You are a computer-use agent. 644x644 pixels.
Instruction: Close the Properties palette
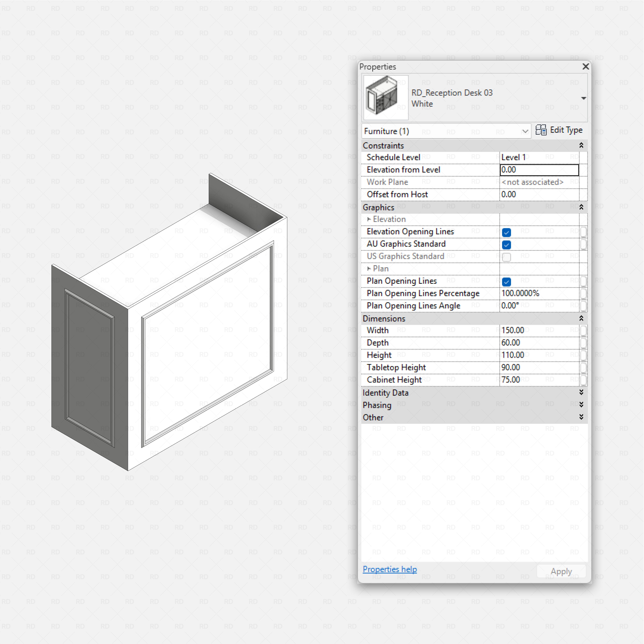(x=585, y=67)
